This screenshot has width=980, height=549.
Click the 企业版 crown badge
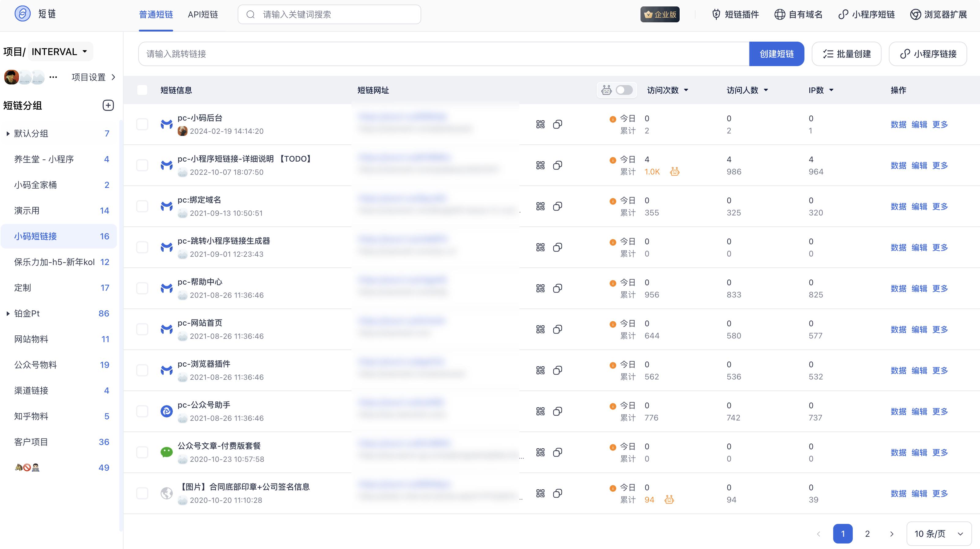[660, 14]
